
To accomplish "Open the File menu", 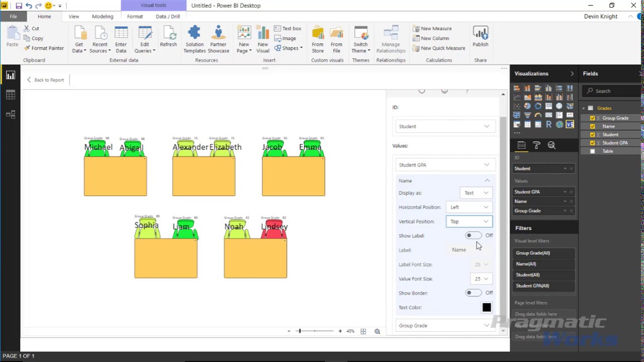I will 13,17.
